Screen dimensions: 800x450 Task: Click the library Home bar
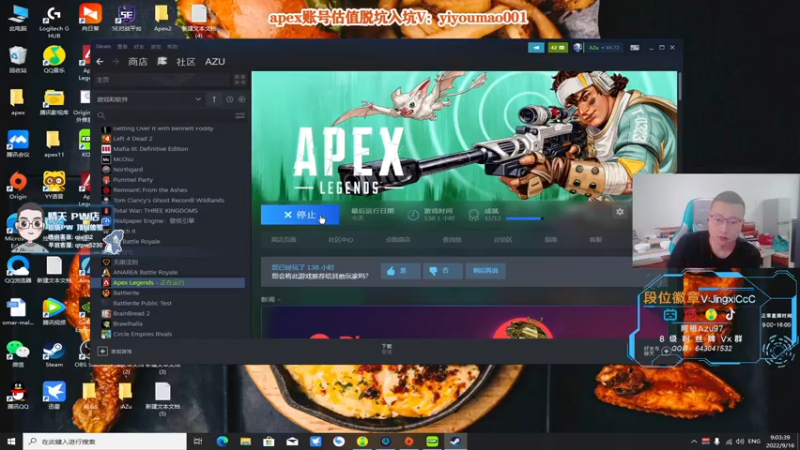[x=162, y=80]
